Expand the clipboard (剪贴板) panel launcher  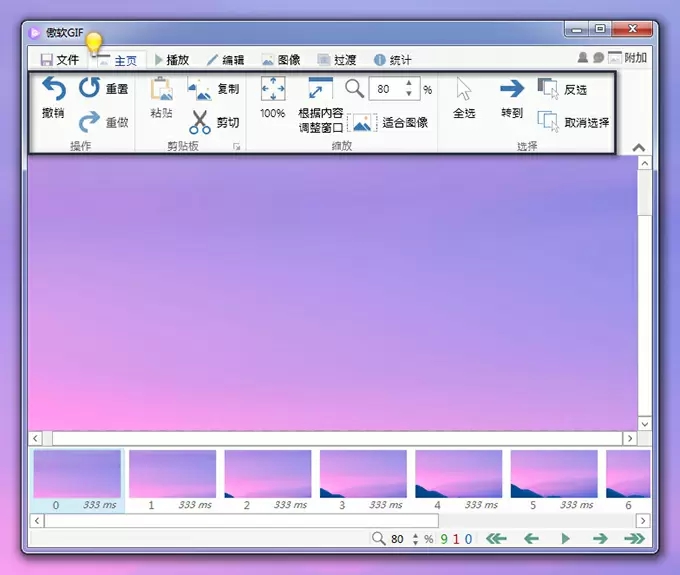click(237, 147)
